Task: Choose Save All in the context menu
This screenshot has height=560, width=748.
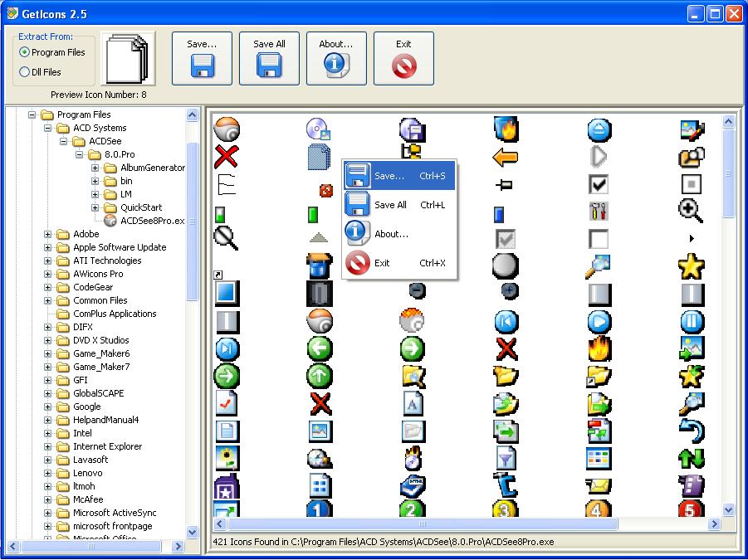Action: pos(399,205)
